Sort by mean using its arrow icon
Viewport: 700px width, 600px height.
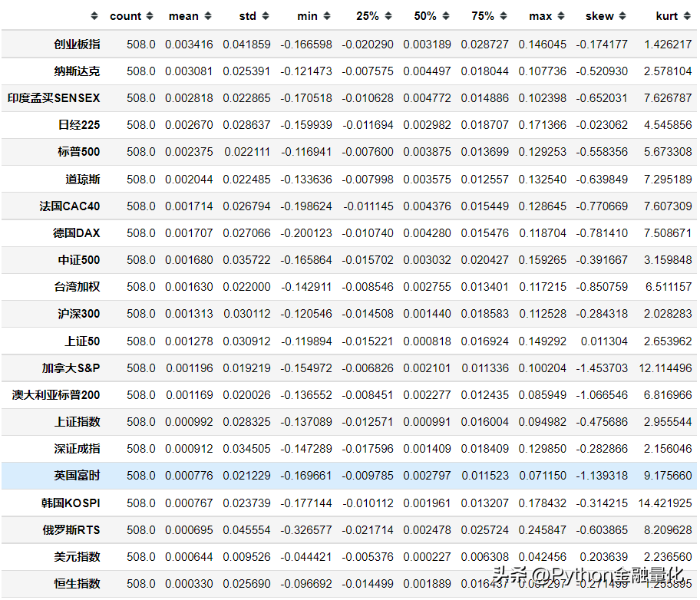(x=207, y=16)
